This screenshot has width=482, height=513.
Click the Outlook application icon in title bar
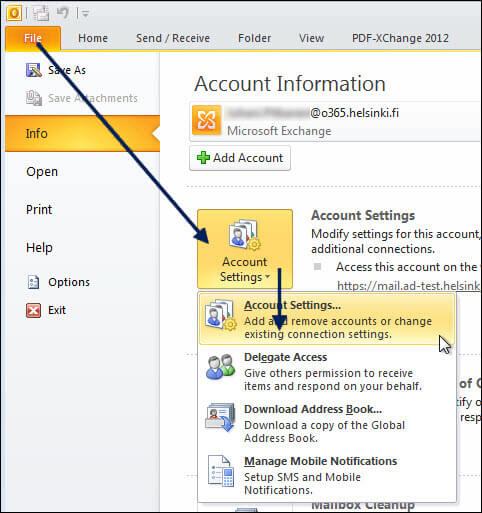(x=14, y=13)
